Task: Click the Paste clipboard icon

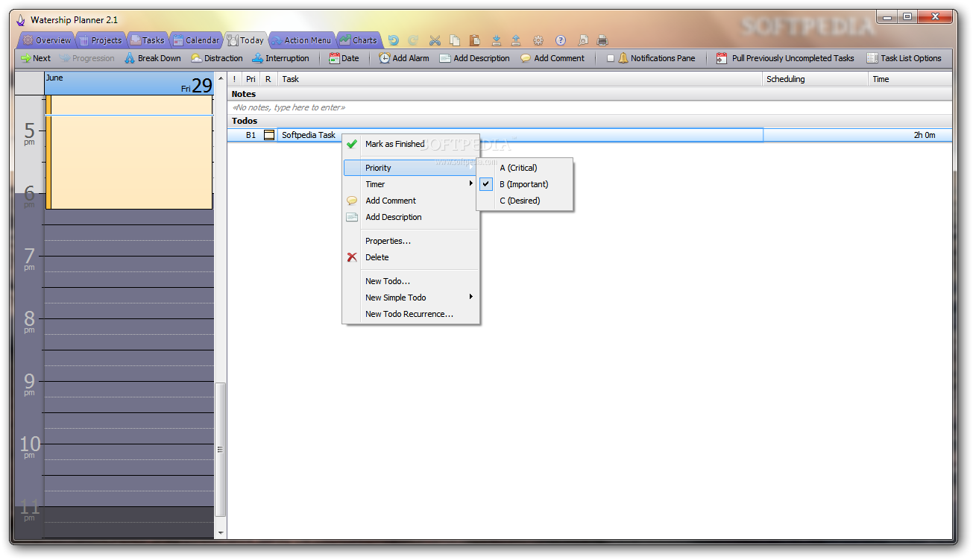Action: pos(476,40)
